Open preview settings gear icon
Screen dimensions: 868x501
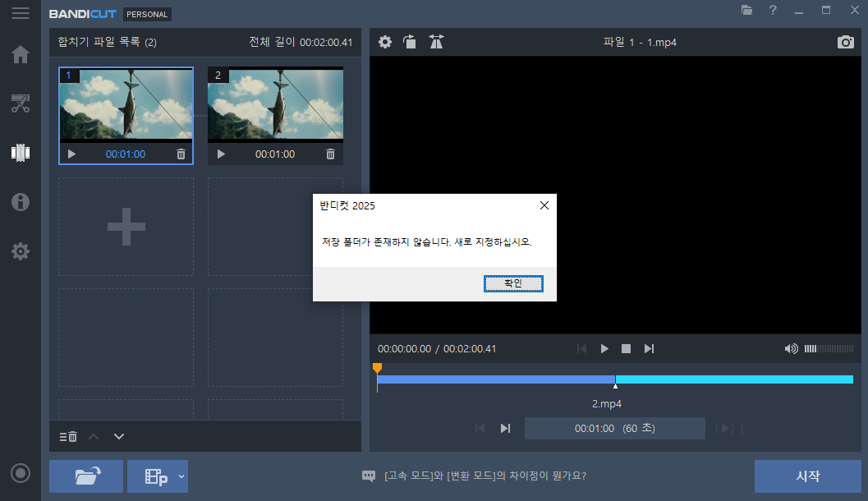[385, 42]
